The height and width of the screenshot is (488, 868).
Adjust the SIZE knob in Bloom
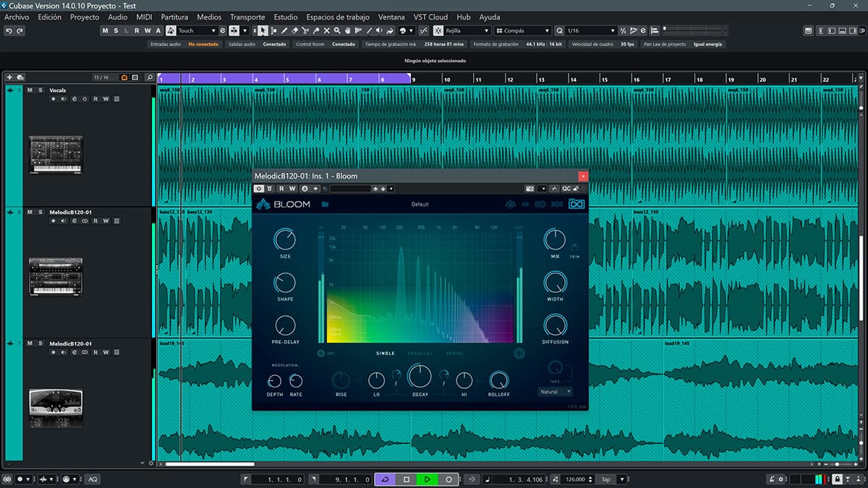285,239
